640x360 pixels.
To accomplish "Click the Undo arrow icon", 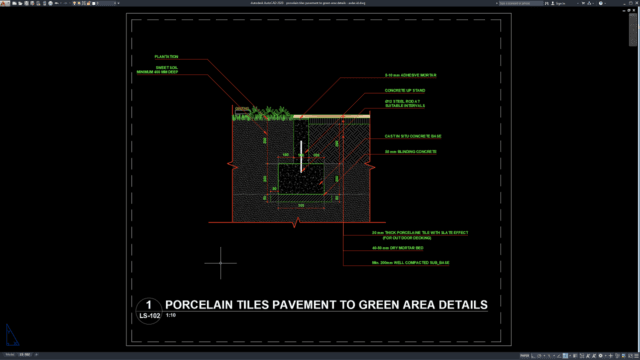I will pyautogui.click(x=56, y=3).
